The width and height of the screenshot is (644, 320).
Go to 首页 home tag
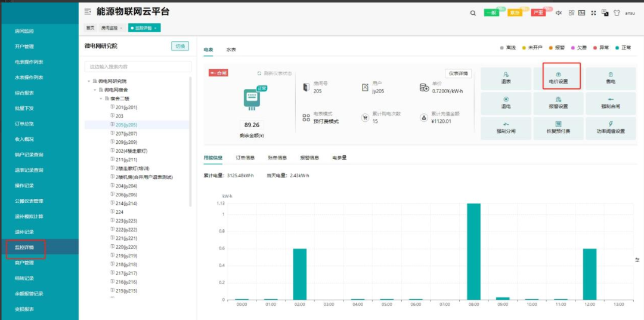click(89, 28)
